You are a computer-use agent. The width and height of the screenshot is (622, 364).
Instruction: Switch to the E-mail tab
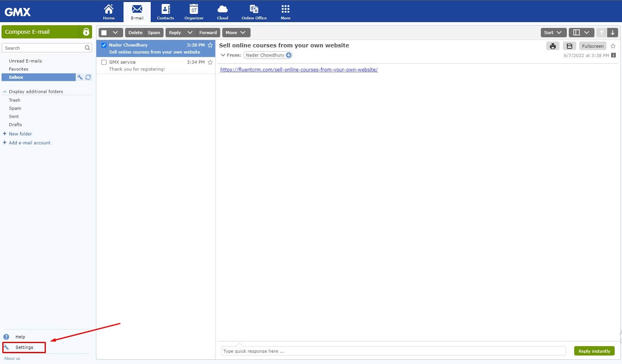point(137,12)
